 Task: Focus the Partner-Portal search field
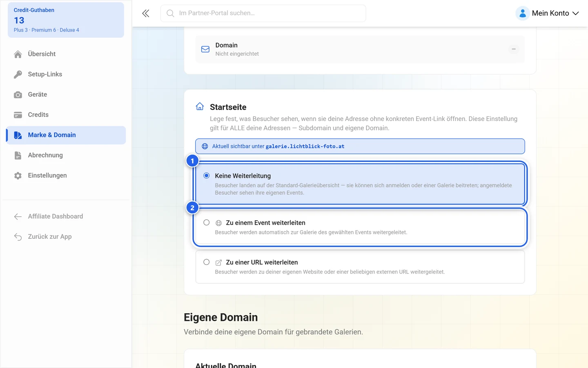(x=263, y=13)
